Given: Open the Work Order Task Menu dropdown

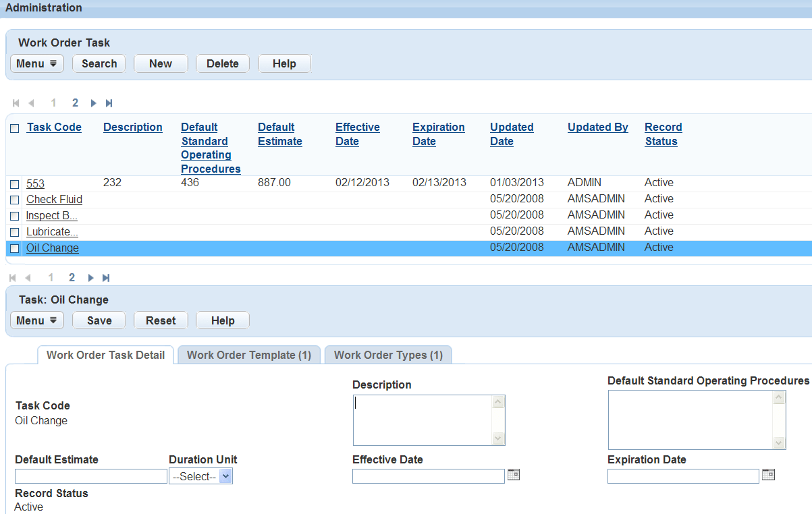Looking at the screenshot, I should (x=36, y=63).
